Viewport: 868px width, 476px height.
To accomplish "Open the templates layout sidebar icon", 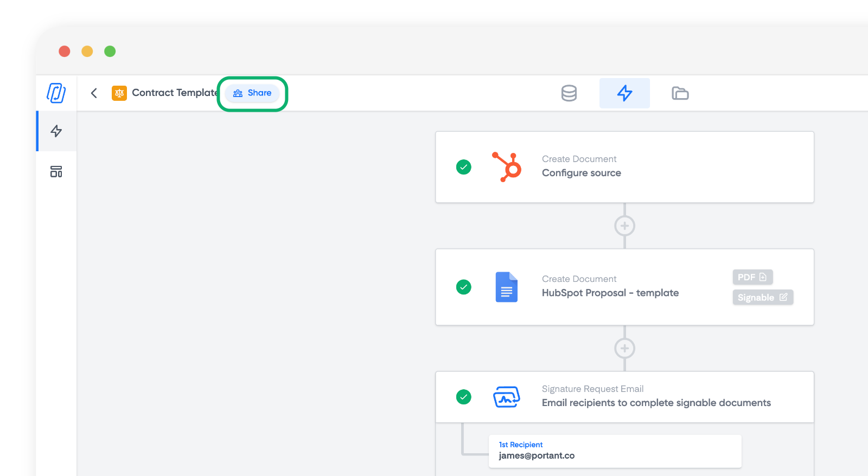I will tap(56, 172).
